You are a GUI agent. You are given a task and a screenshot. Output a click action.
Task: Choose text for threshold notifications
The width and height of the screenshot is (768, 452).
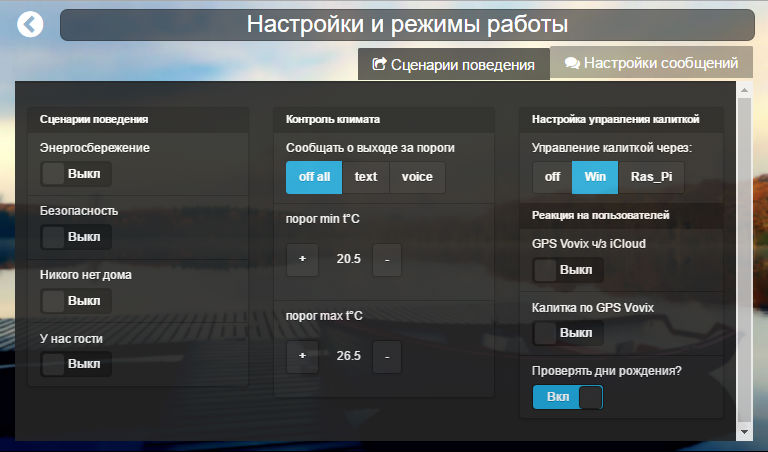click(x=366, y=177)
